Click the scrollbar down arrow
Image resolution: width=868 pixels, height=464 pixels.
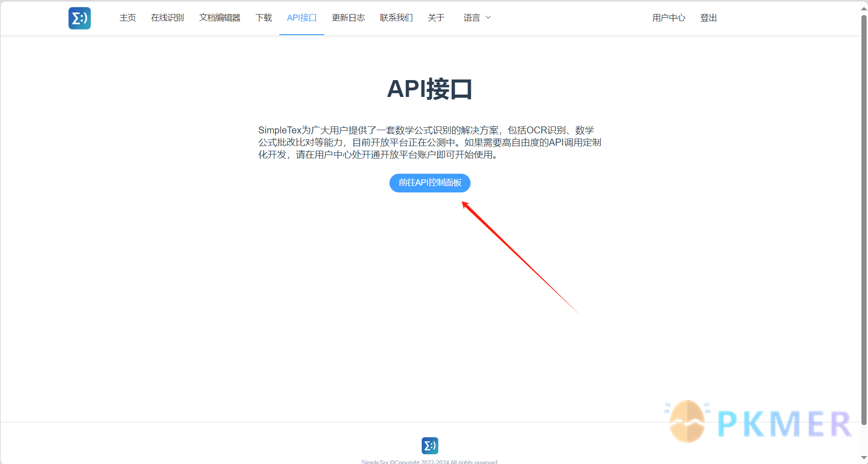(x=864, y=457)
